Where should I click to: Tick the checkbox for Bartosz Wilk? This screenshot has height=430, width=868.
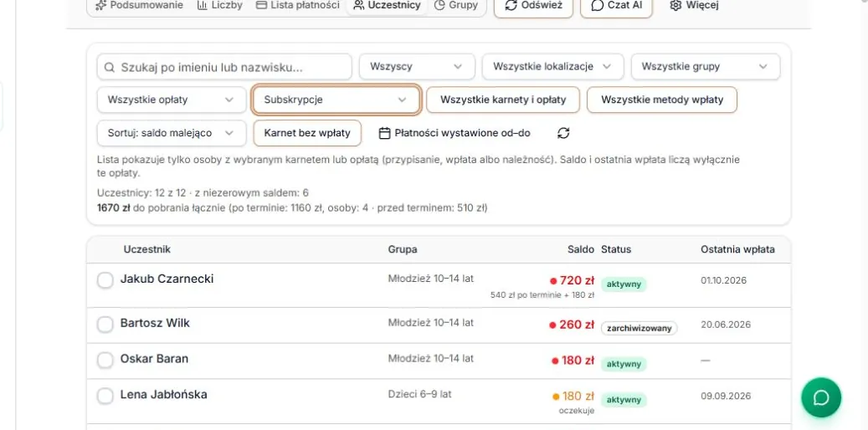105,325
